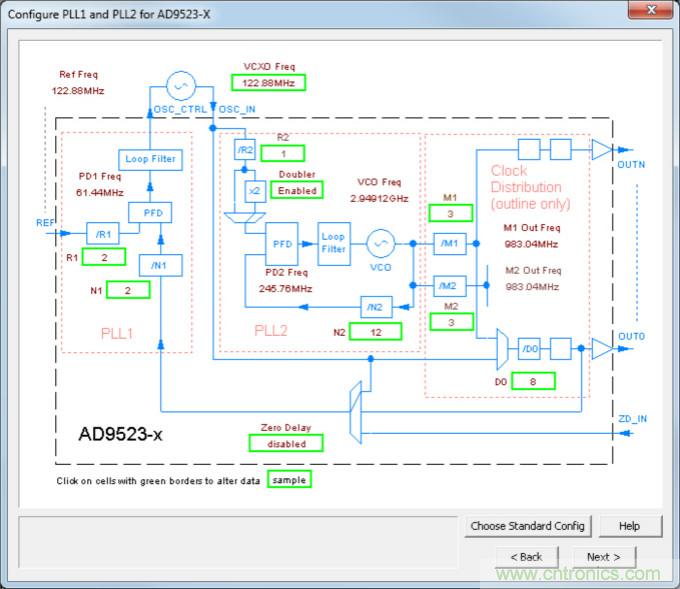
Task: Close the Configure PLL1 and PLL2 window
Action: (x=649, y=10)
